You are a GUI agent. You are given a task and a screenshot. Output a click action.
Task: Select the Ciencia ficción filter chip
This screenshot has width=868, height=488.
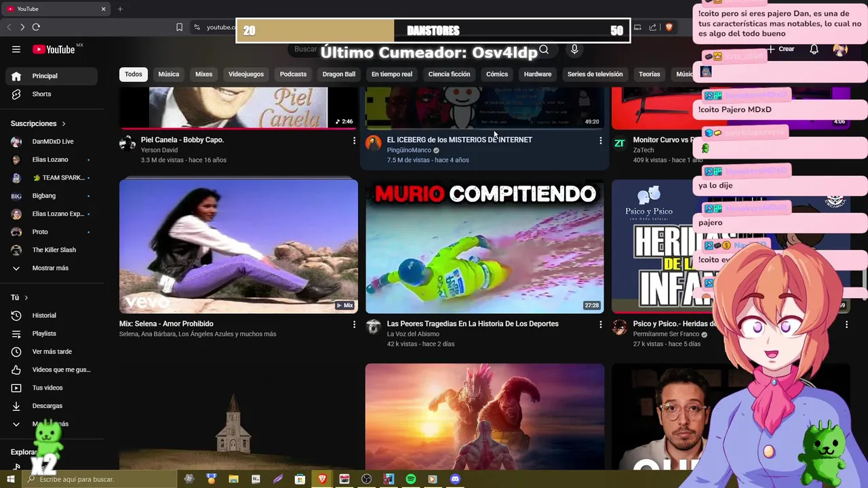click(x=449, y=74)
